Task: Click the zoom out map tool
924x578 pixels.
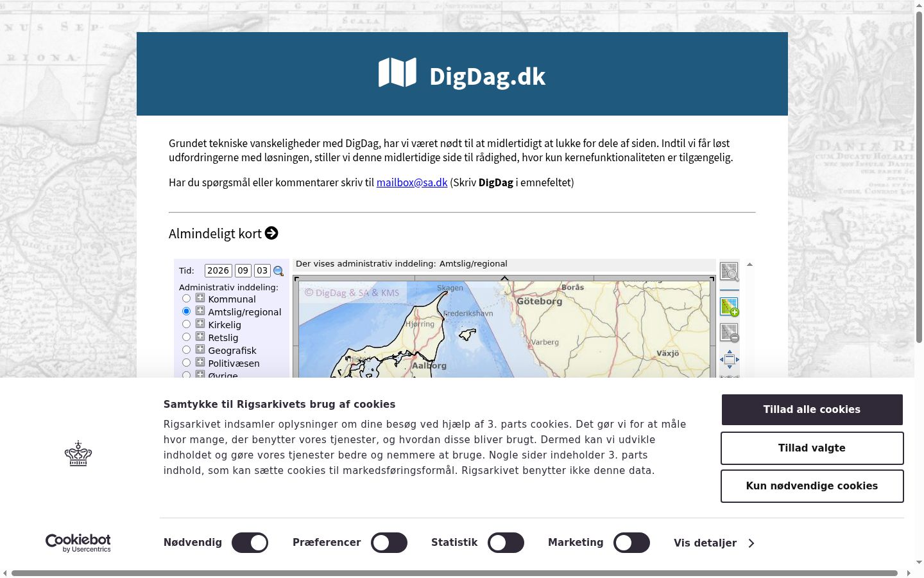Action: click(x=729, y=333)
